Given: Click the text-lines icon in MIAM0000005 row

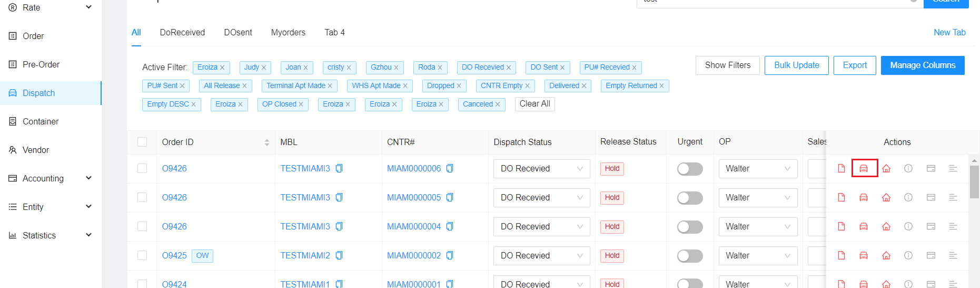Looking at the screenshot, I should pyautogui.click(x=953, y=197).
